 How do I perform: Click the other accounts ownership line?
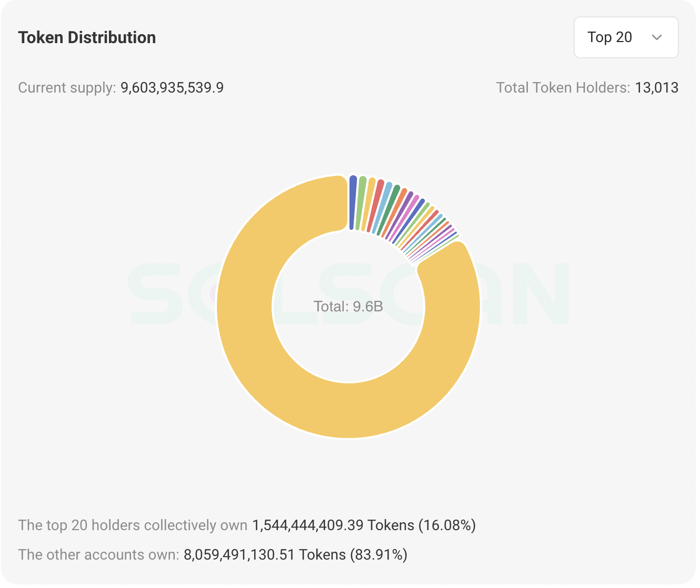pyautogui.click(x=213, y=554)
